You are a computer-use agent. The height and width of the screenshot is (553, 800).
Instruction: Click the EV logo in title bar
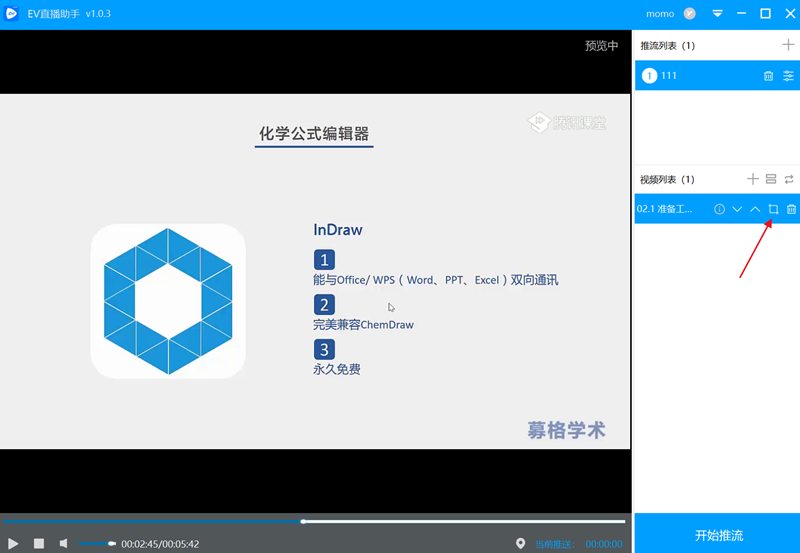pyautogui.click(x=11, y=13)
